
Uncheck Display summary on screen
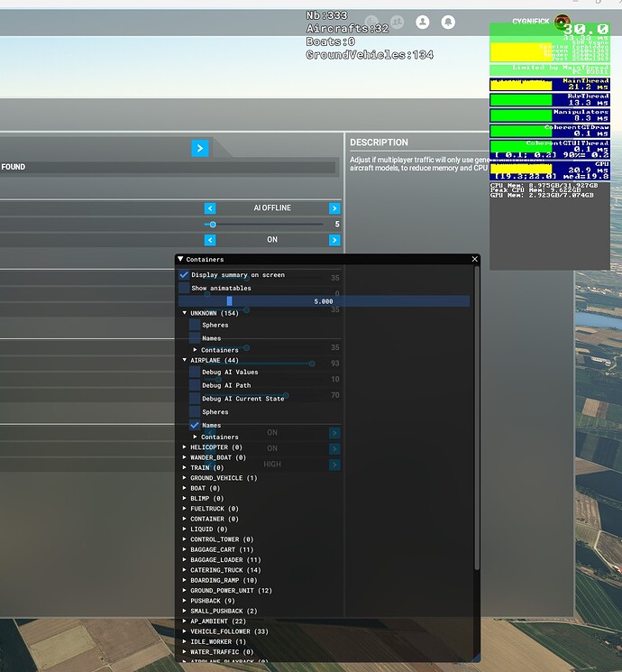point(184,275)
